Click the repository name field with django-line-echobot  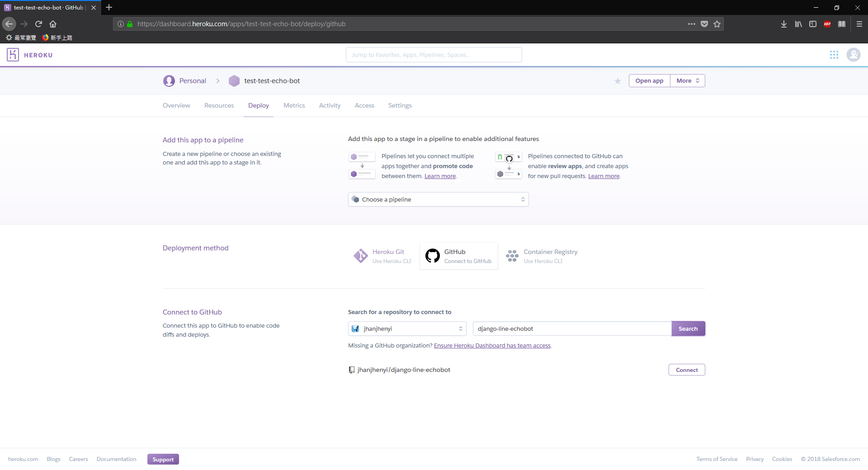(x=572, y=329)
